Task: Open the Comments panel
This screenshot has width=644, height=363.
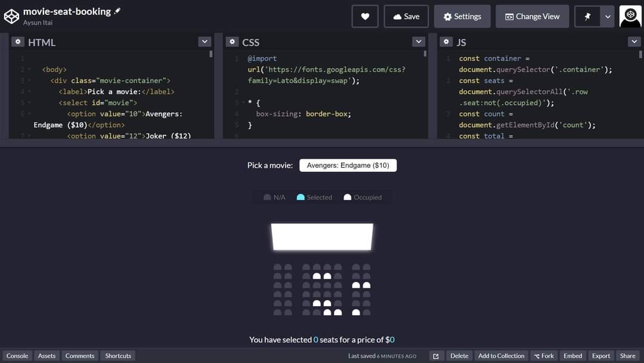Action: pos(79,355)
